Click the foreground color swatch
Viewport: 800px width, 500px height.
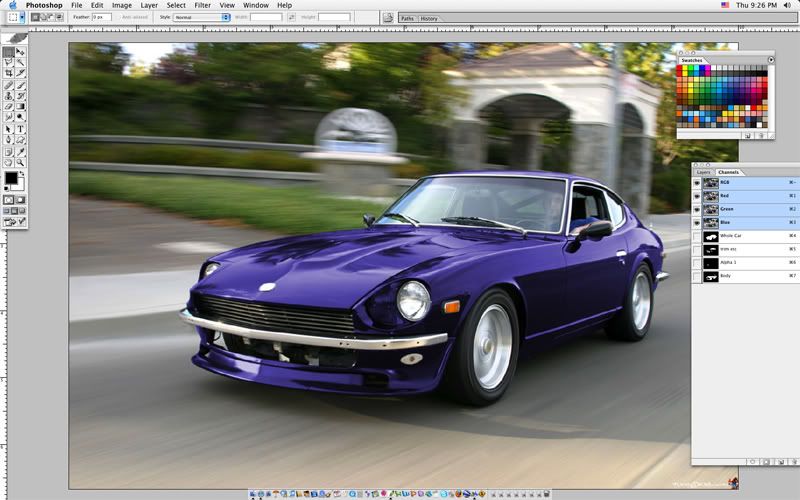coord(11,178)
